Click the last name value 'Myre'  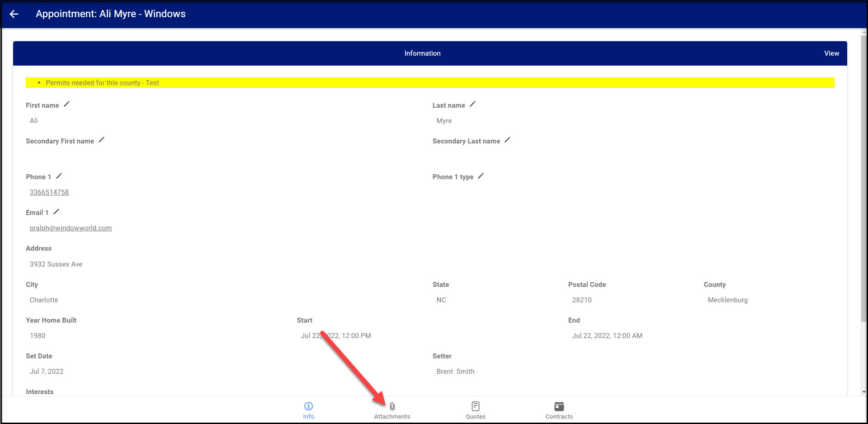click(444, 121)
